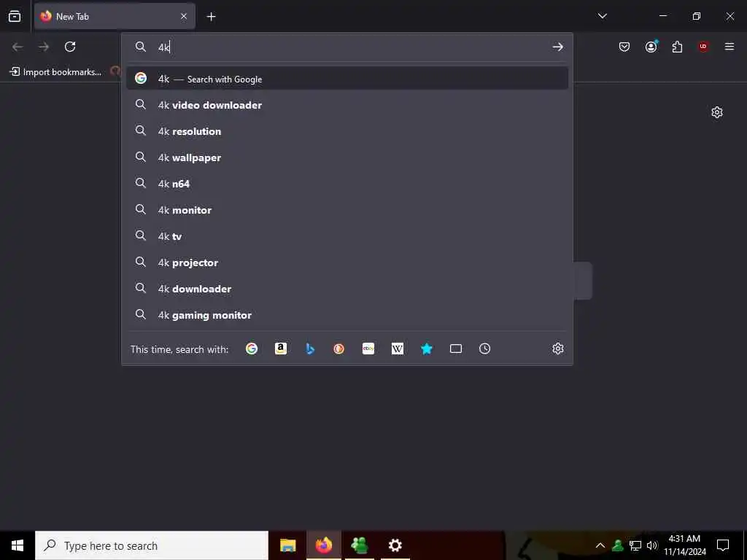Pick suggestion '4k gaming monitor'
Screen dimensions: 747x560
[347, 315]
